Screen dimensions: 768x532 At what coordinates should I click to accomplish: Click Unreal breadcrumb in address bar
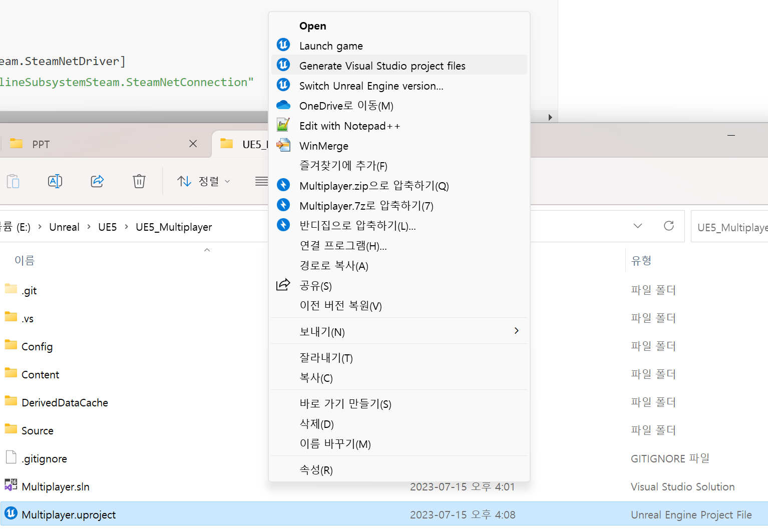tap(64, 227)
